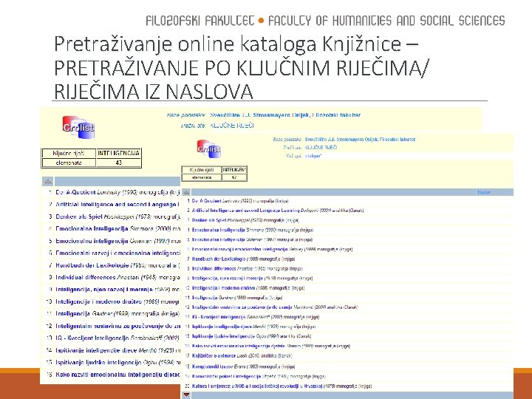The height and width of the screenshot is (399, 532).
Task: Click the Crolist logo in INTELIGENCIJA results page
Action: 78,127
